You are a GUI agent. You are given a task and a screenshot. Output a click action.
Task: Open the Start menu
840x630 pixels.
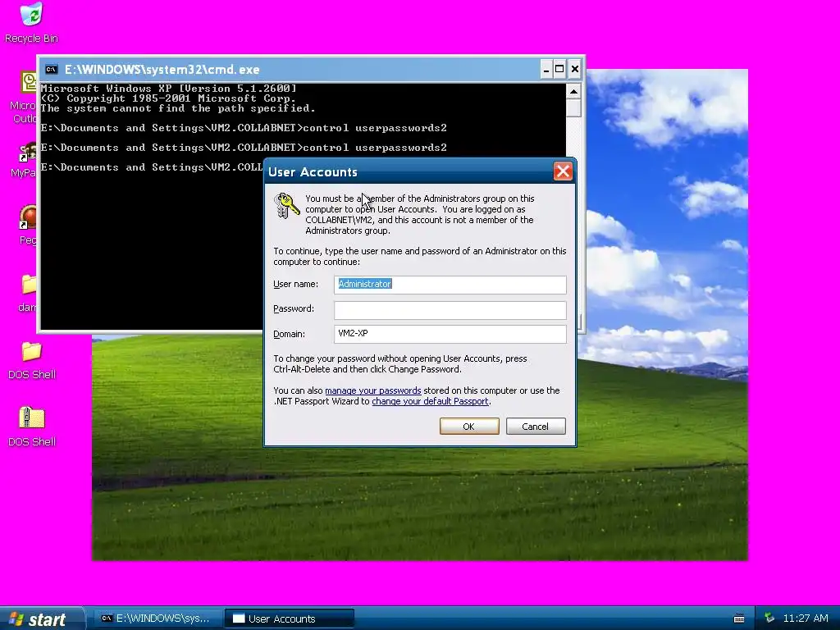coord(42,619)
